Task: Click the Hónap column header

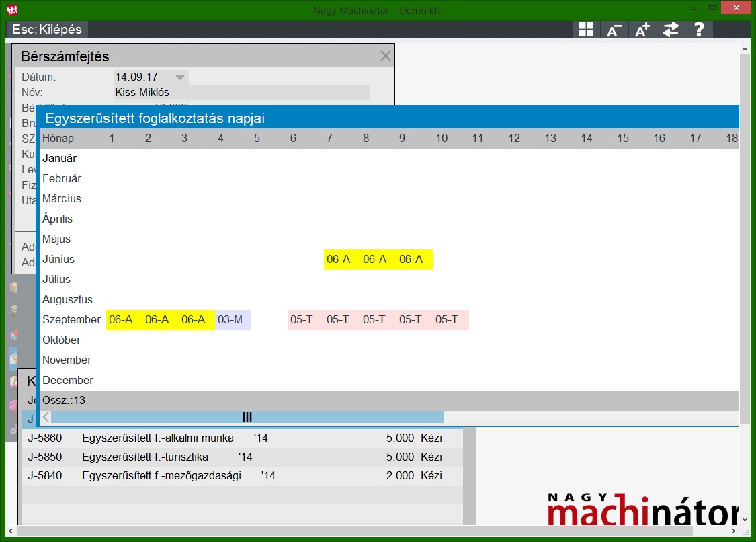Action: click(x=58, y=139)
